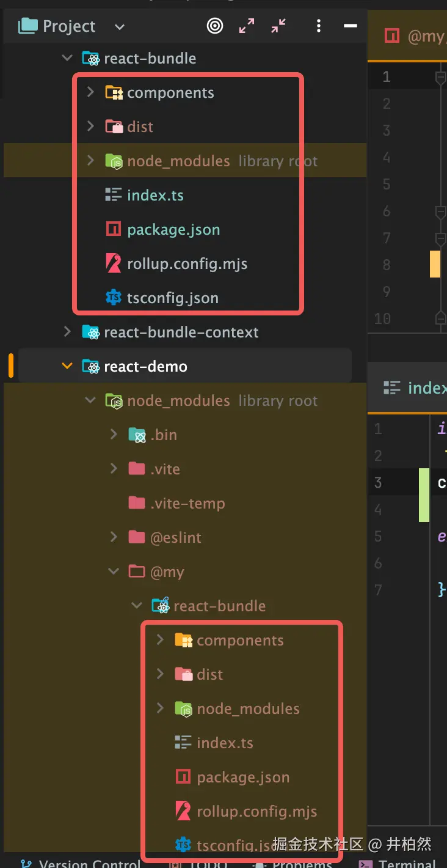Click the Collapse All arrows icon

click(278, 26)
